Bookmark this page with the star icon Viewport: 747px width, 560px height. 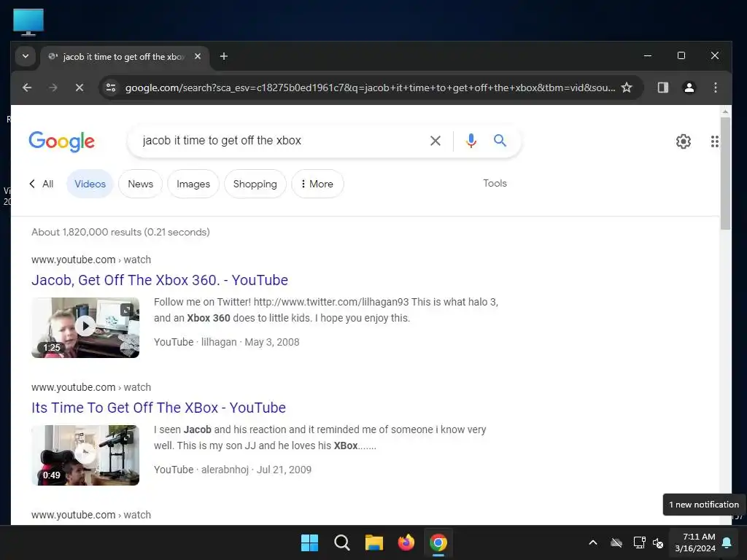point(627,87)
